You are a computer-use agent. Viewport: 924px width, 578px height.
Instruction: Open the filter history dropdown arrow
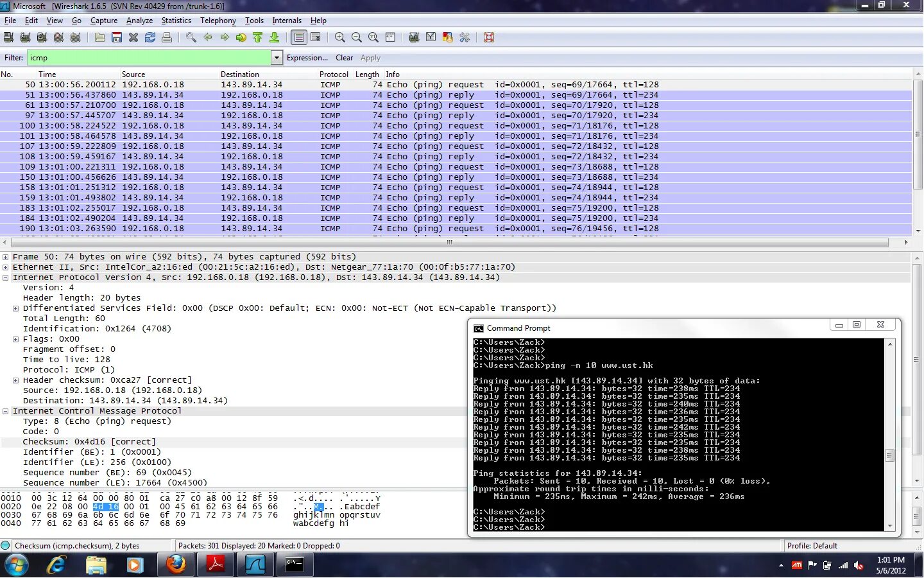(x=277, y=58)
